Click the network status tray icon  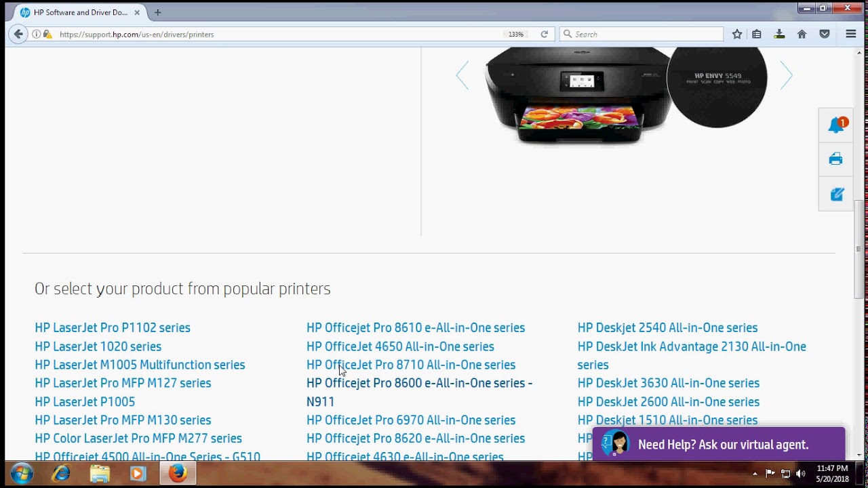786,474
